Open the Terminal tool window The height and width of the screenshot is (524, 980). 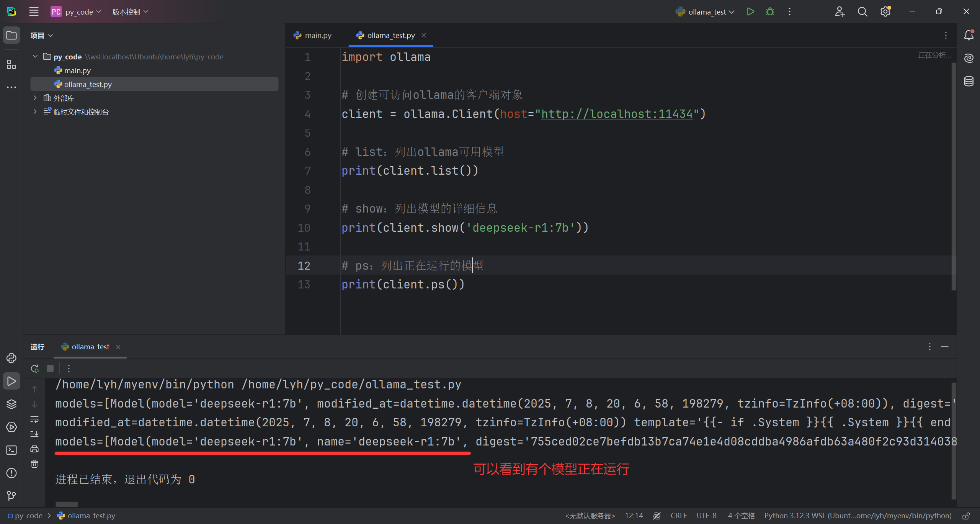11,450
